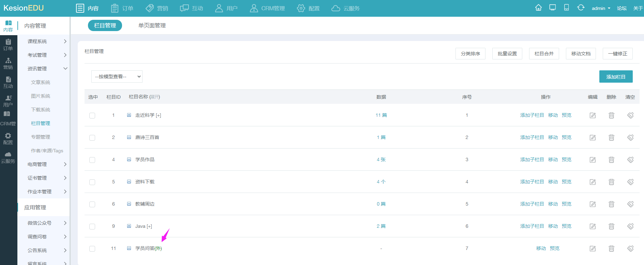Expand 电商管理 in the sidebar
This screenshot has height=265, width=644.
[x=44, y=164]
